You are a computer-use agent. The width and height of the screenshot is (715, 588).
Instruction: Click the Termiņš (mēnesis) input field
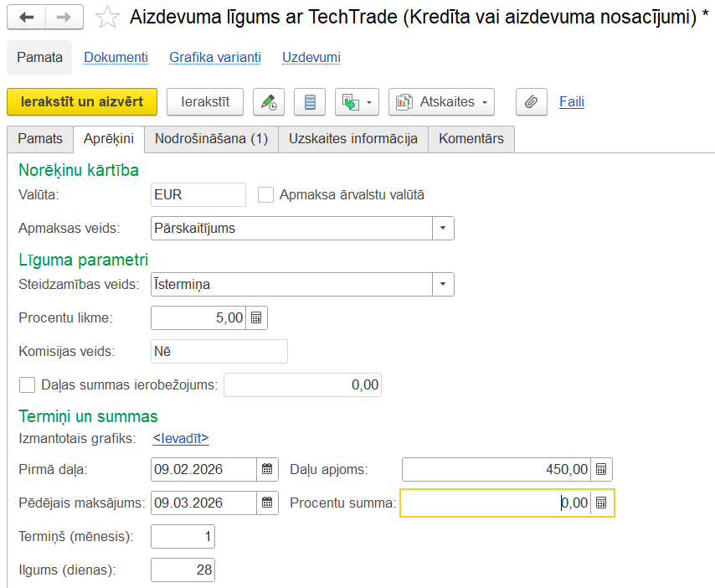pos(183,536)
